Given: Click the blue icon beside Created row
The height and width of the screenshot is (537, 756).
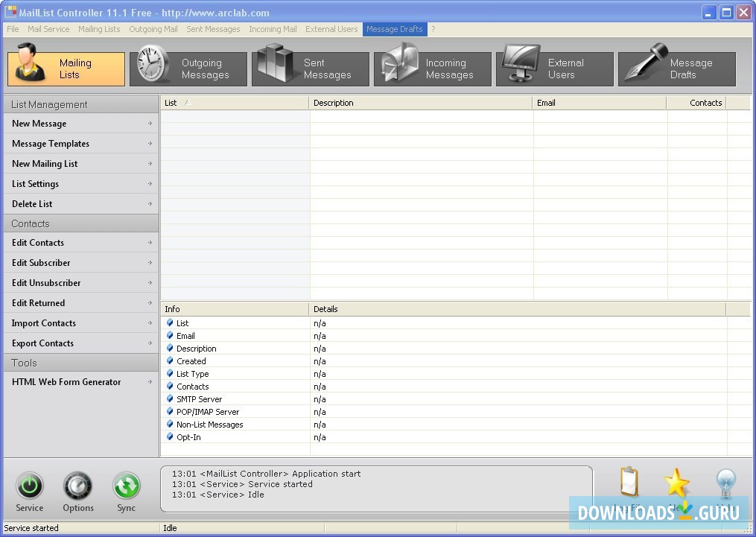Looking at the screenshot, I should point(170,360).
